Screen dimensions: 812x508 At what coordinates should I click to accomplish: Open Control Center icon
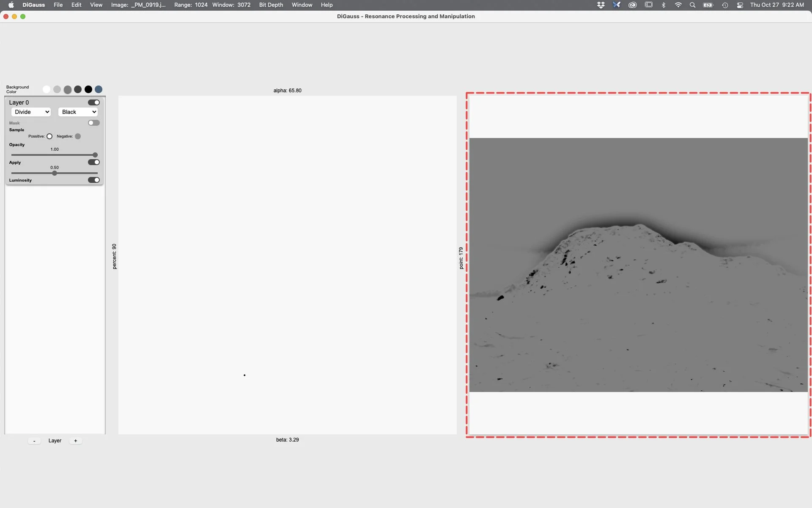pyautogui.click(x=740, y=5)
